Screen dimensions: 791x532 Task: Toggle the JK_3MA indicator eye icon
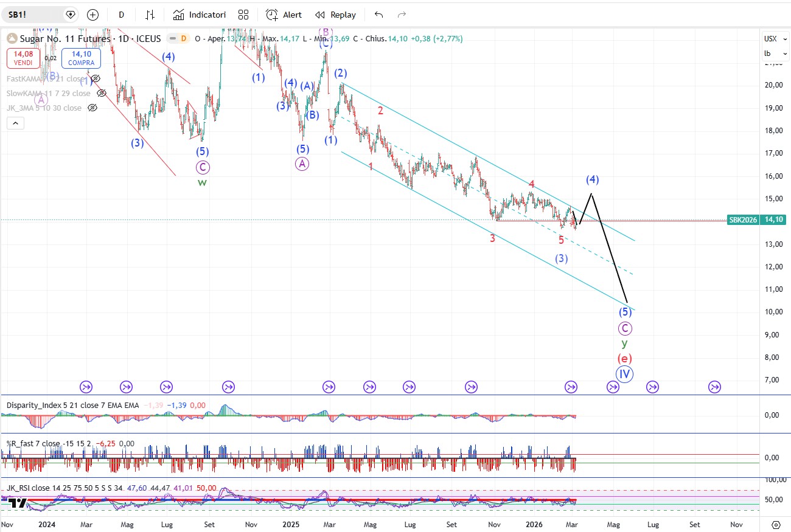(x=92, y=108)
